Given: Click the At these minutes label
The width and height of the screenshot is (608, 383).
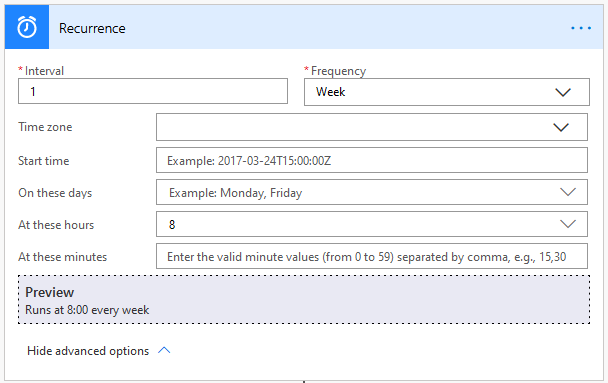Looking at the screenshot, I should tap(62, 257).
